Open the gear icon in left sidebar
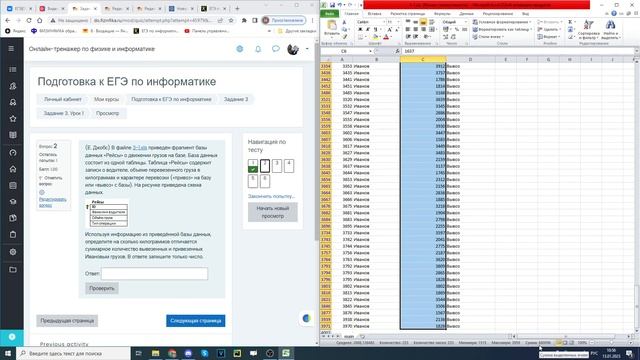Viewport: 640px width, 360px height. 13,252
